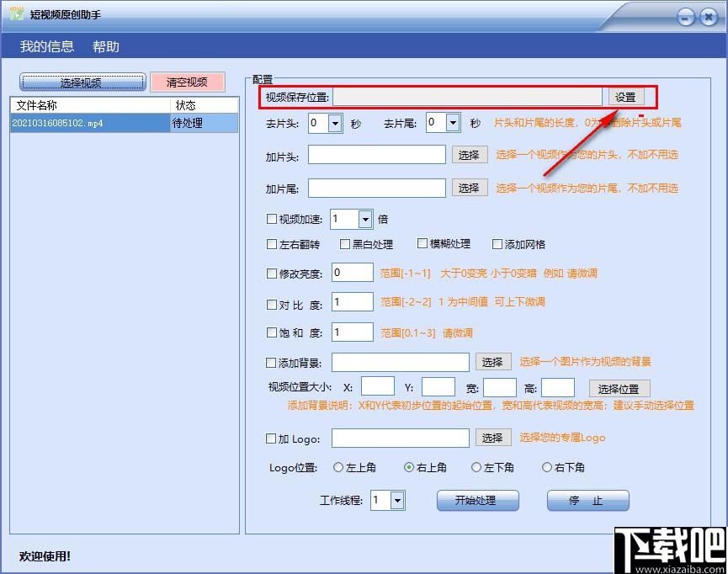Expand the 视频加速 speed multiplier dropdown

click(365, 219)
